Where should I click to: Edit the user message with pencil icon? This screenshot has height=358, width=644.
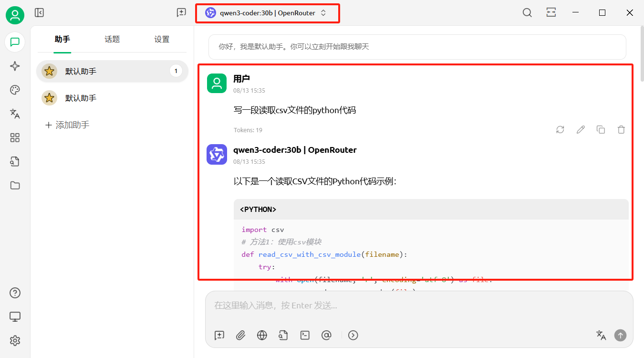pos(580,129)
